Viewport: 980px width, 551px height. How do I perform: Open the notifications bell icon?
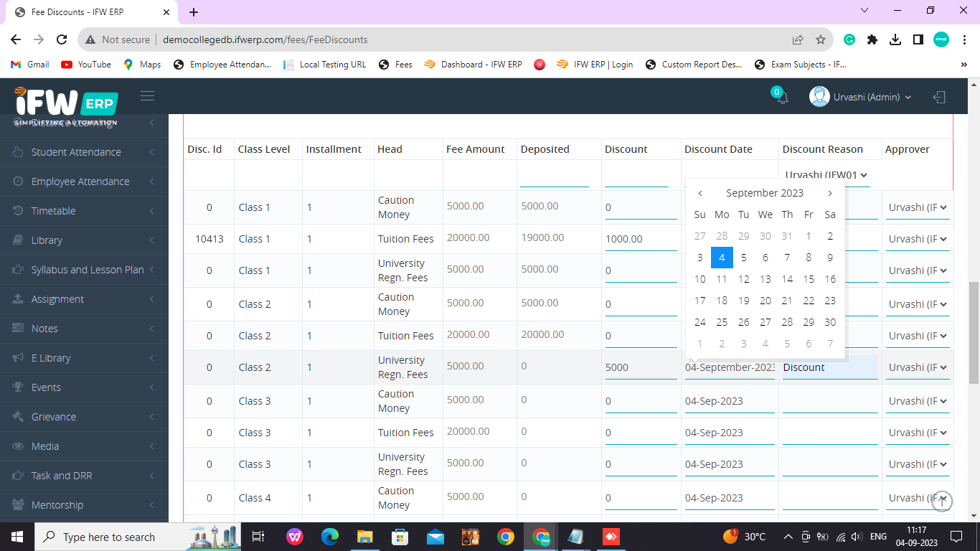[x=782, y=98]
